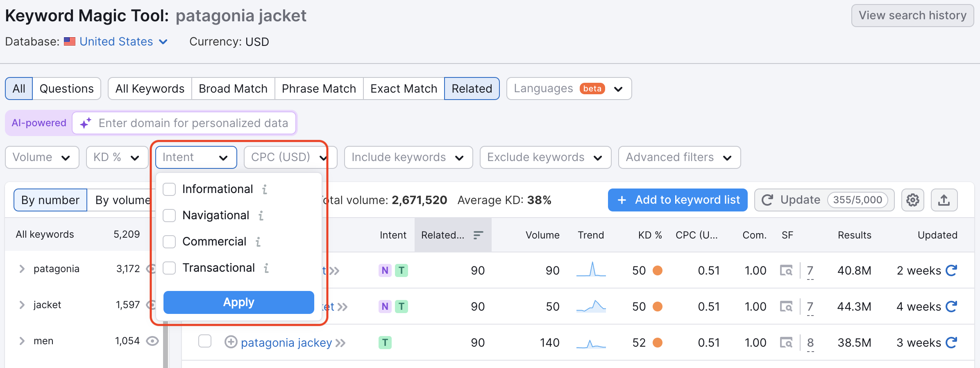Open the table settings gear icon

(x=912, y=200)
